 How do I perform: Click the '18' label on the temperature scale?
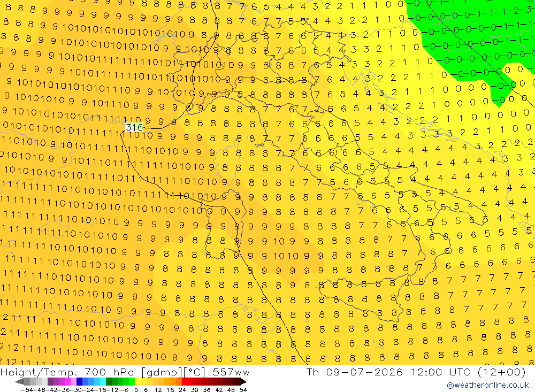(x=170, y=390)
